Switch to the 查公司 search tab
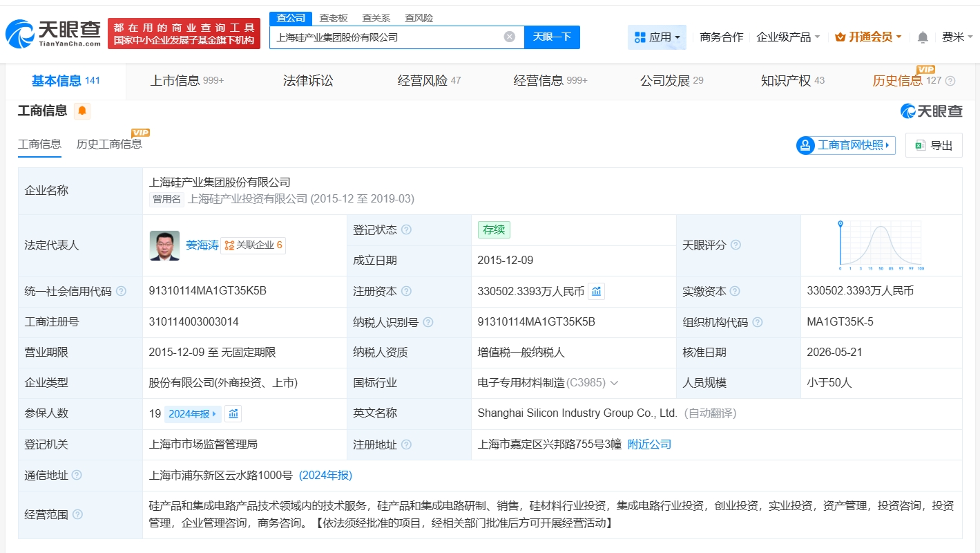The height and width of the screenshot is (553, 980). coord(291,18)
